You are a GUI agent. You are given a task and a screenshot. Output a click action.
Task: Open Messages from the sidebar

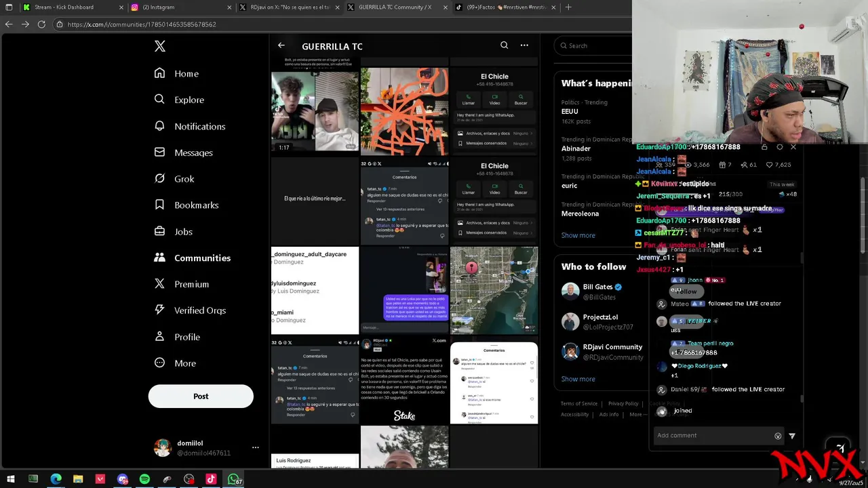pos(183,152)
